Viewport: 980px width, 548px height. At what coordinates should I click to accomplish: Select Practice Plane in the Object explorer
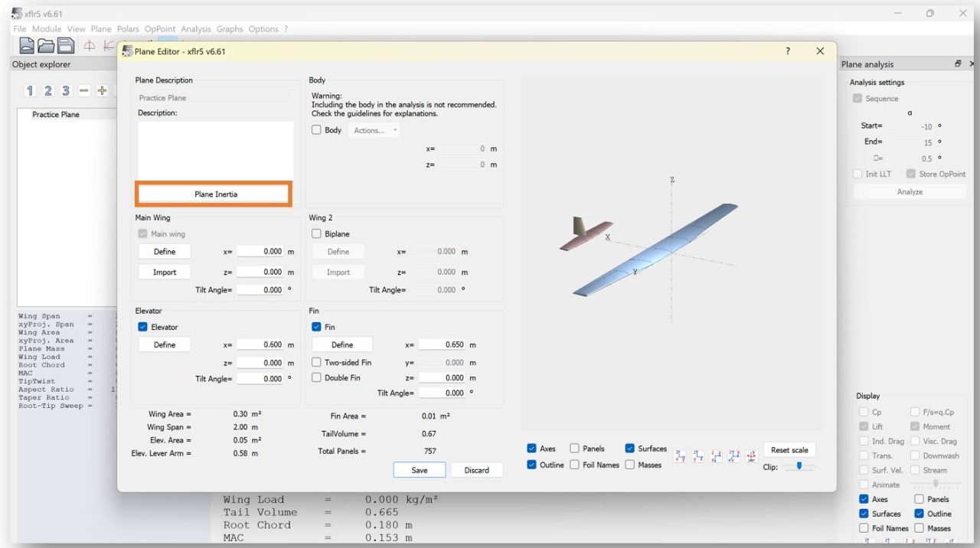[x=55, y=115]
